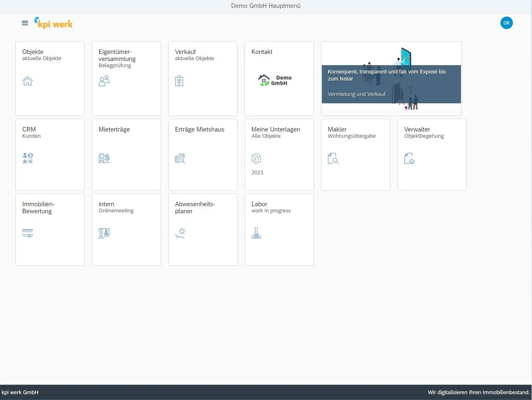The image size is (532, 400).
Task: Click the coins icon in Erträge Mietshaus tile
Action: coord(180,159)
